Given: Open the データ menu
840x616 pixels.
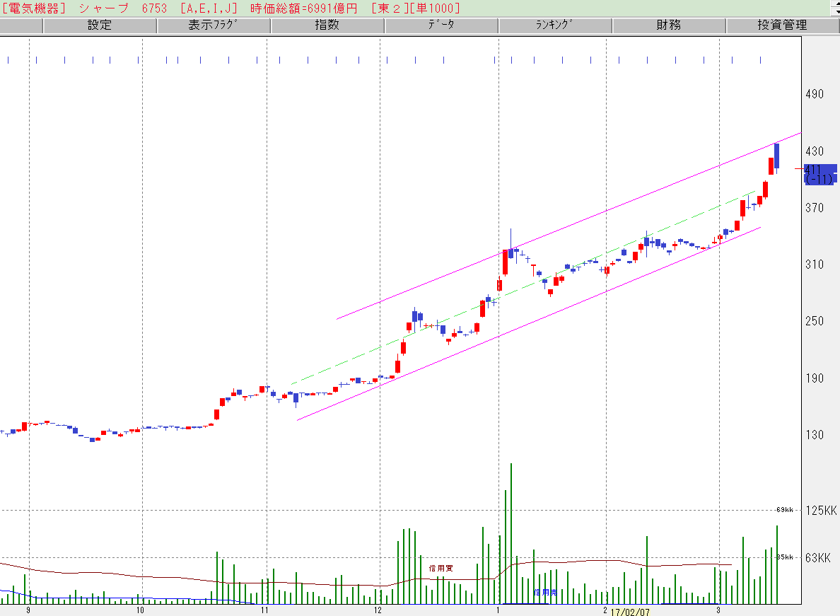Looking at the screenshot, I should [x=441, y=25].
